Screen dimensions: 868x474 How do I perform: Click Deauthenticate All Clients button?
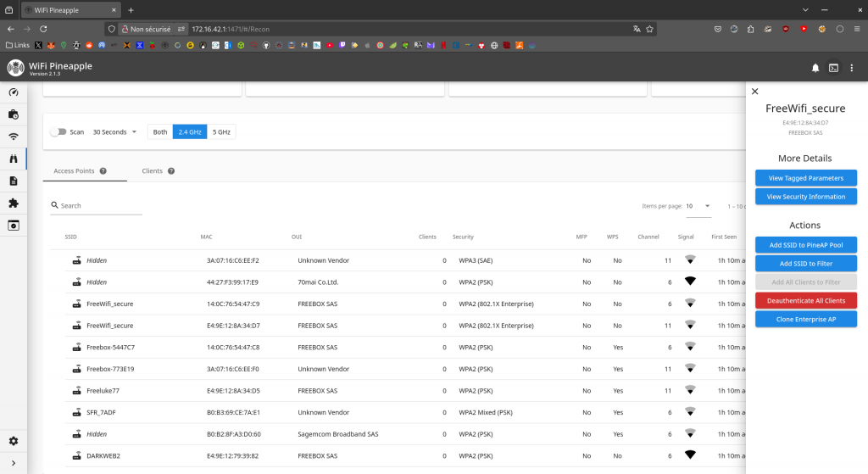click(806, 301)
